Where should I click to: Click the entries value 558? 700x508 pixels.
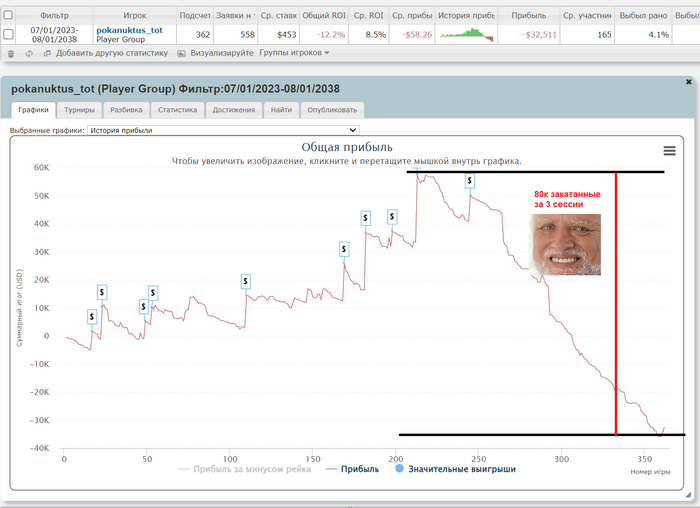pos(247,34)
